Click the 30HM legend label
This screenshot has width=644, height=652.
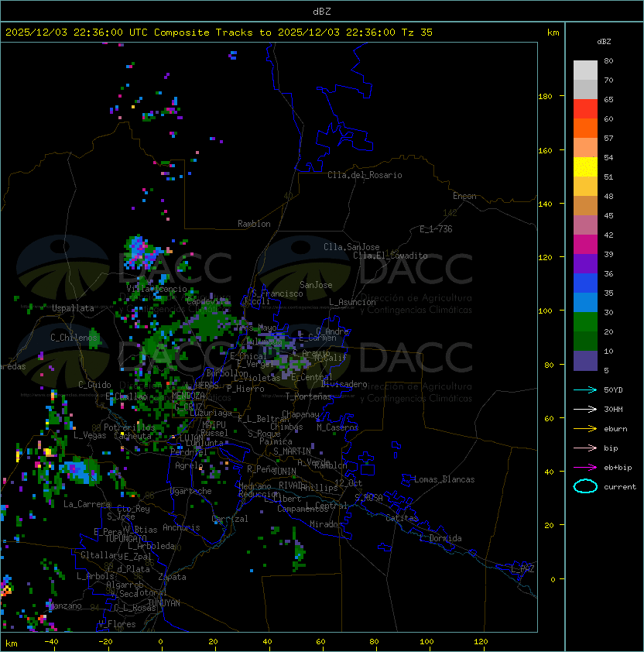[613, 409]
